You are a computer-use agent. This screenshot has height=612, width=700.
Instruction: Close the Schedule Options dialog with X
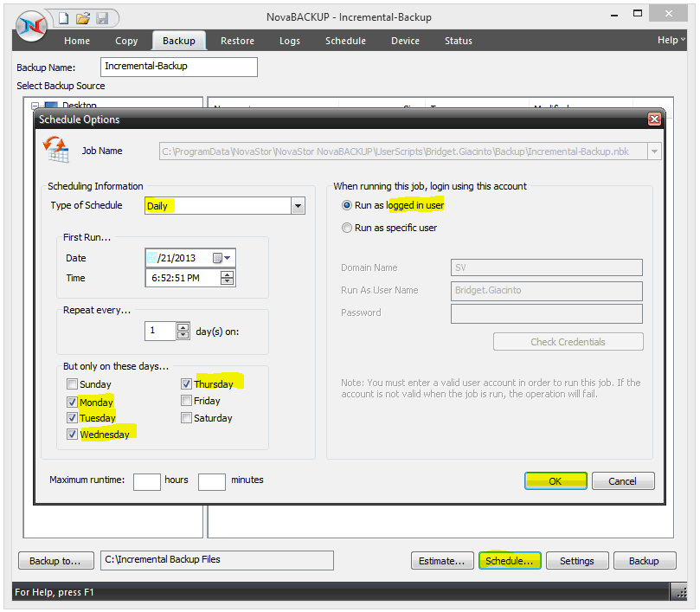click(x=654, y=119)
